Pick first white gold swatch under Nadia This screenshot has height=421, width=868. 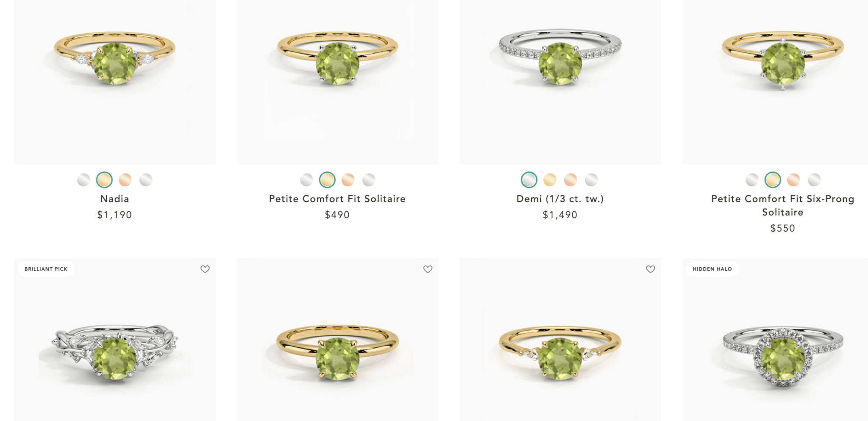click(83, 180)
